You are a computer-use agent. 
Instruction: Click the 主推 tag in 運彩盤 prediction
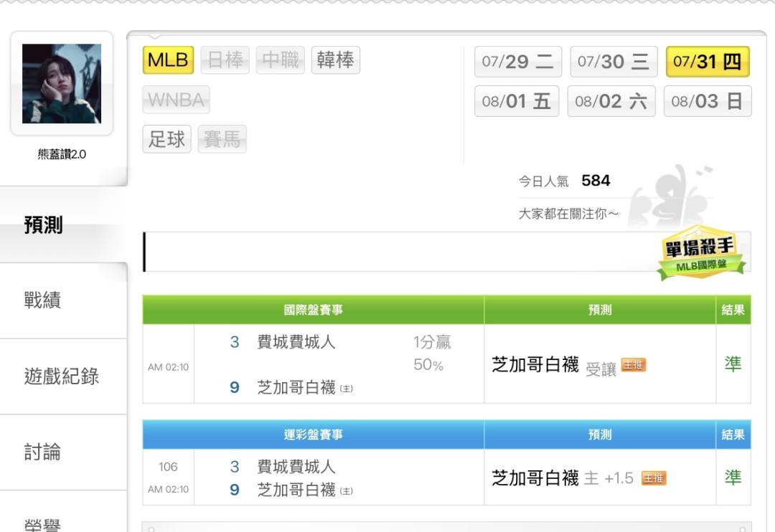click(x=654, y=478)
